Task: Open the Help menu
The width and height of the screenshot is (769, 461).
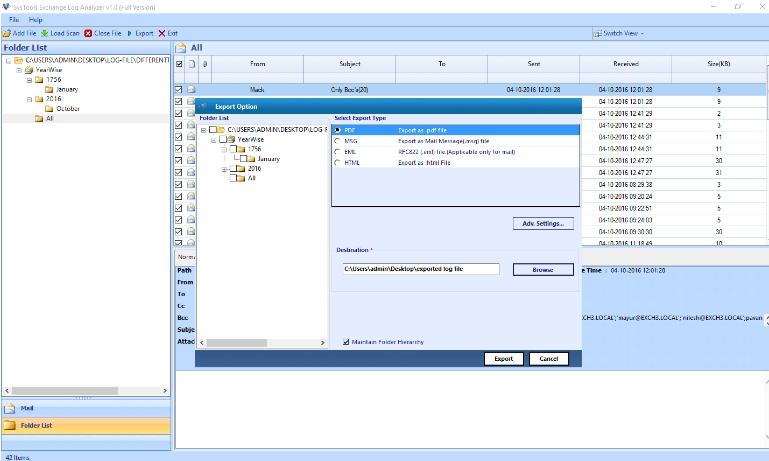Action: pos(35,20)
